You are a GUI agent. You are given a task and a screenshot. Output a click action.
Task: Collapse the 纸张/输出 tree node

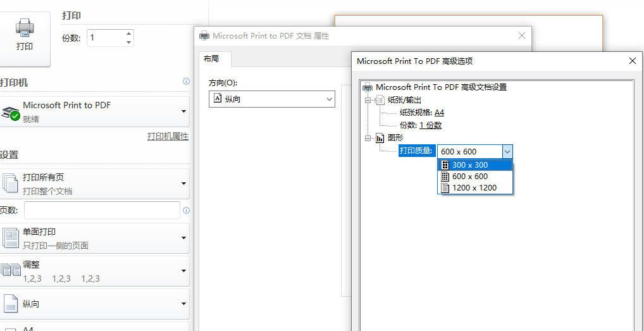point(368,100)
